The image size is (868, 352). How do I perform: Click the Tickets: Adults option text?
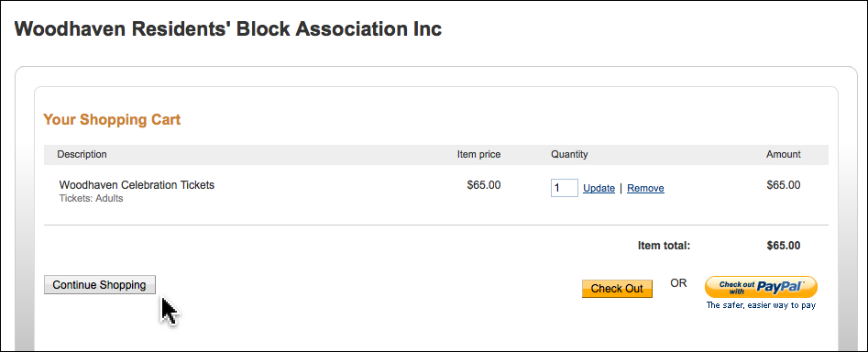92,198
